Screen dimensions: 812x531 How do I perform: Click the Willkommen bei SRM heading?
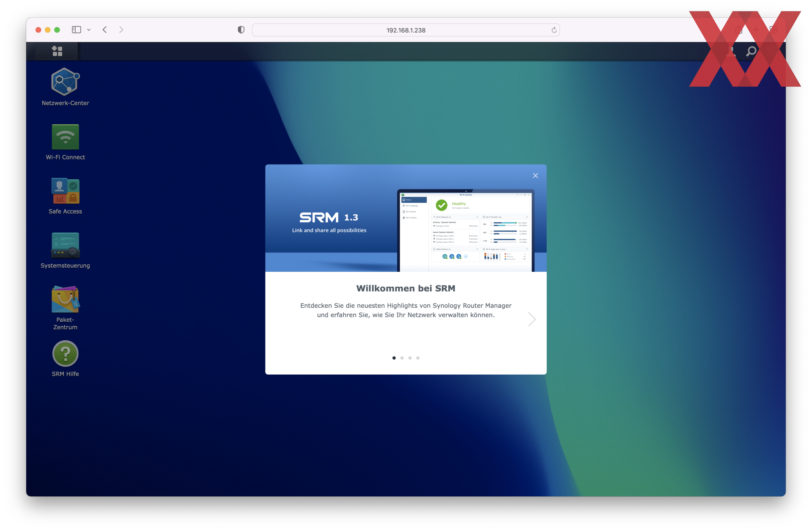[406, 288]
